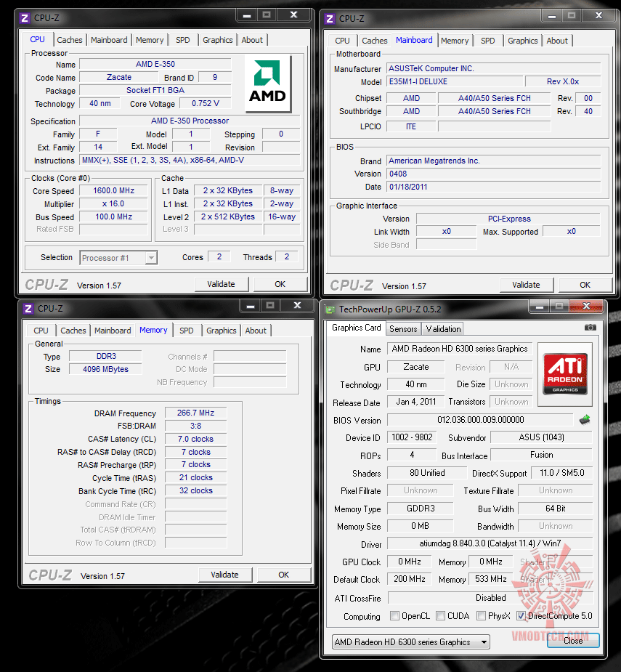
Task: Open Mainboard tab in the Memory window
Action: (x=113, y=331)
